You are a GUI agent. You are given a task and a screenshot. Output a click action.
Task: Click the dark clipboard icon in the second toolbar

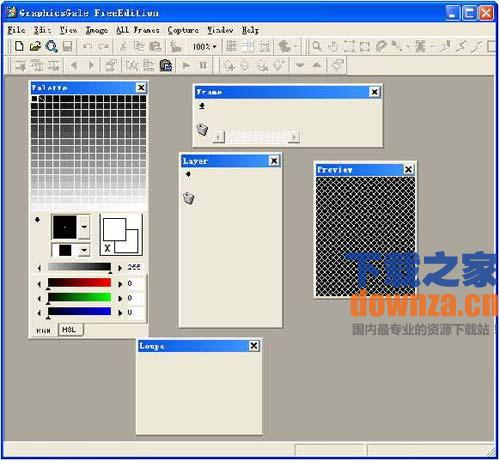[x=166, y=65]
